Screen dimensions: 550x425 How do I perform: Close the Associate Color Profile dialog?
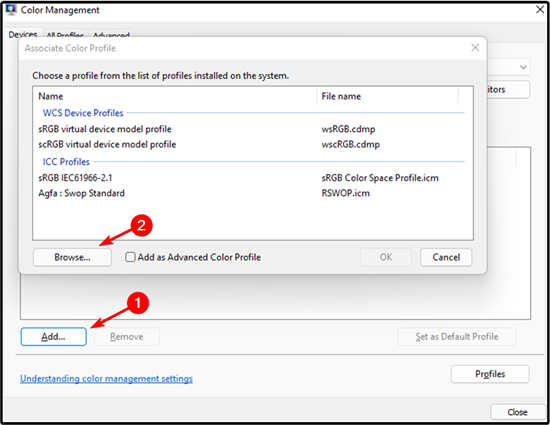(475, 48)
